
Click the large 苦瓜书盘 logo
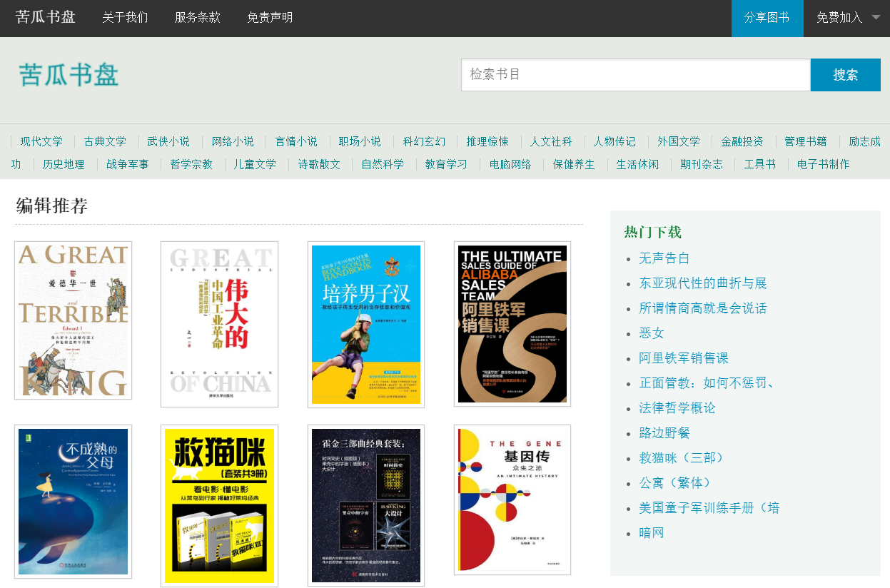coord(69,75)
